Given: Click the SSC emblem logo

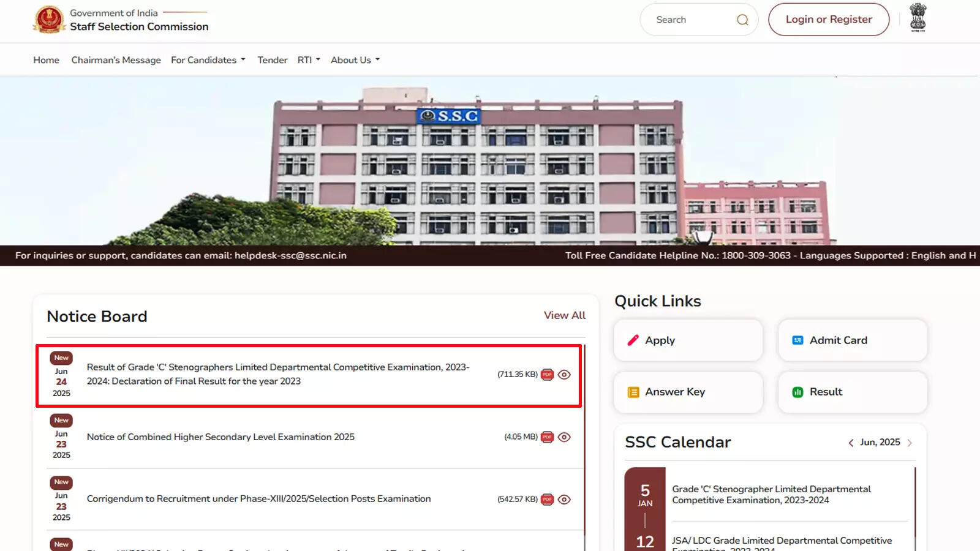Looking at the screenshot, I should click(x=48, y=19).
